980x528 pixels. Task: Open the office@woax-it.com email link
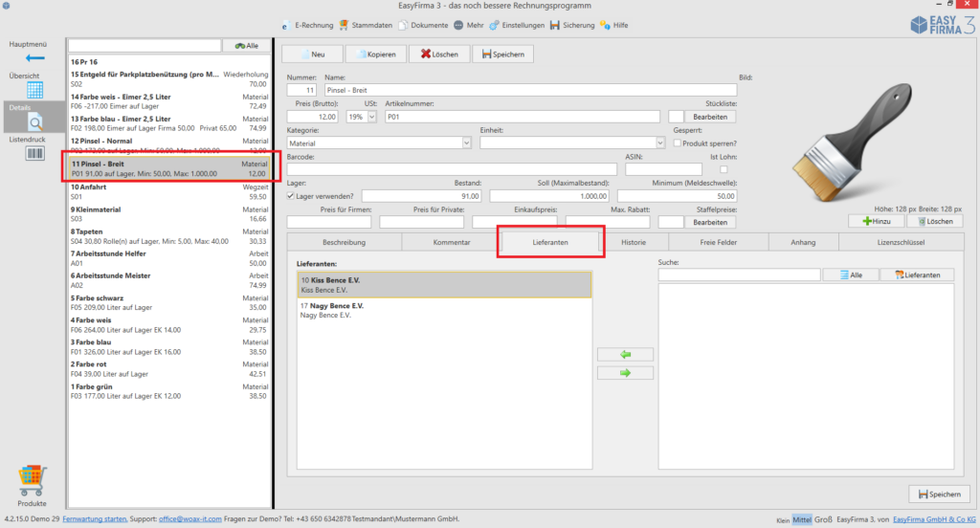(190, 518)
